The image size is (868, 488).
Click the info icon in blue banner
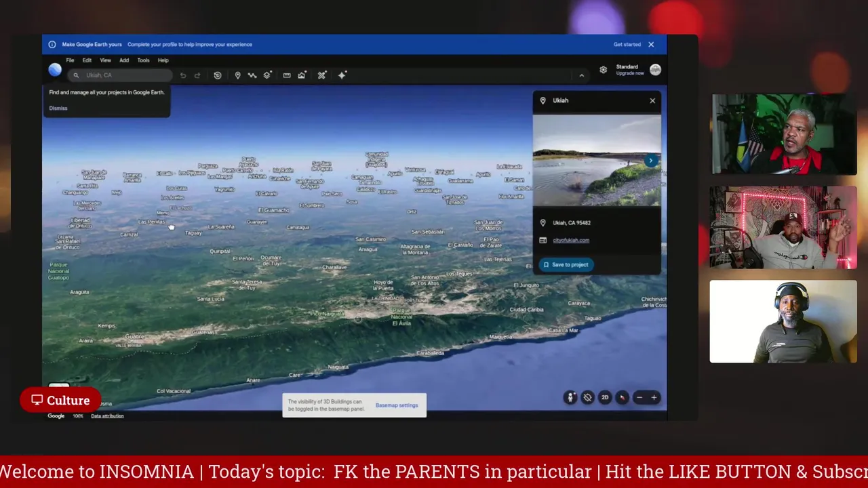click(x=52, y=45)
